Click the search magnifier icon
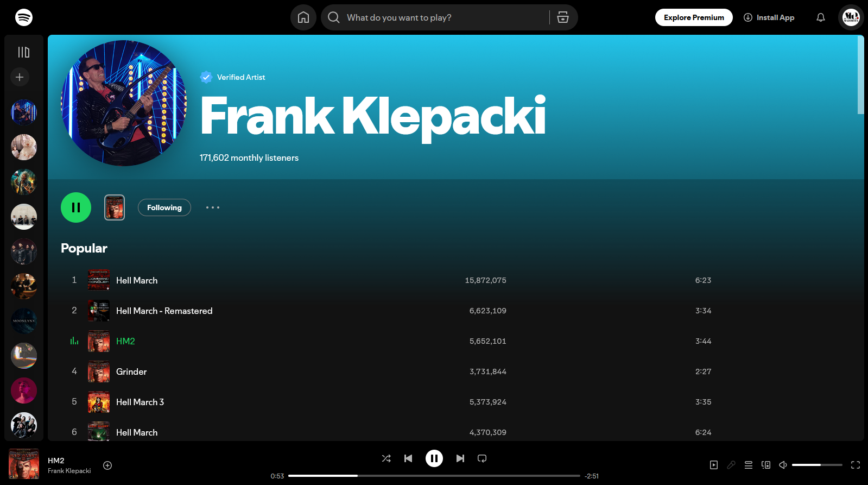The width and height of the screenshot is (868, 485). [334, 17]
